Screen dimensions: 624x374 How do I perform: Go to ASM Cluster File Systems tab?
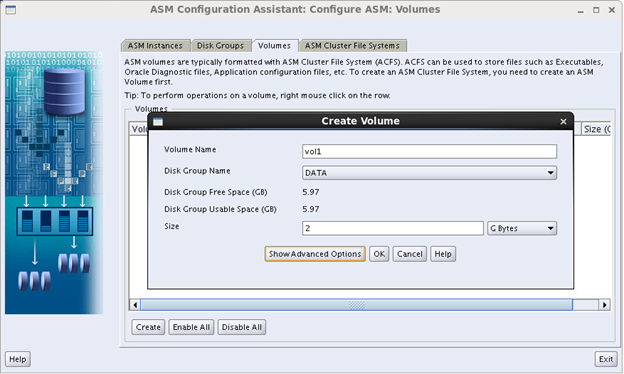point(352,46)
